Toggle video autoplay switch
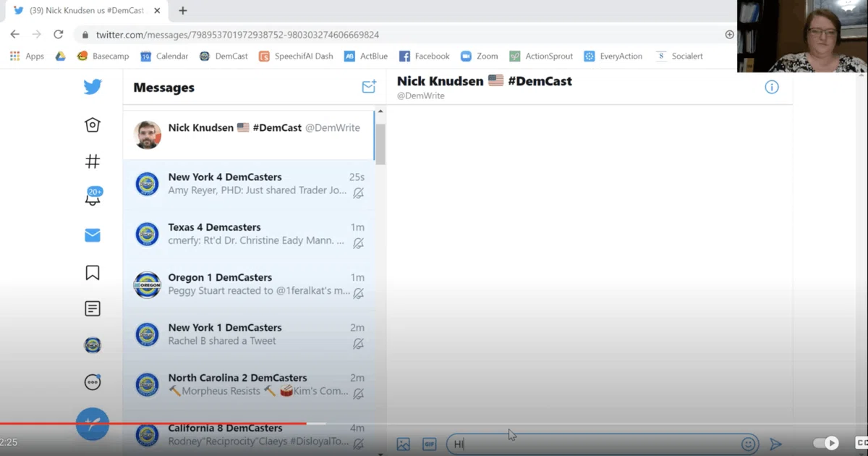 tap(826, 443)
